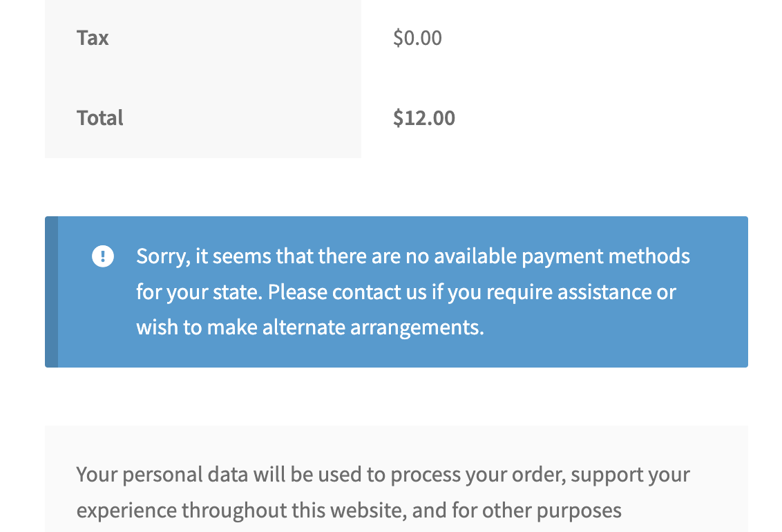The image size is (782, 532).
Task: Click the words 'for other purposes'
Action: [537, 511]
